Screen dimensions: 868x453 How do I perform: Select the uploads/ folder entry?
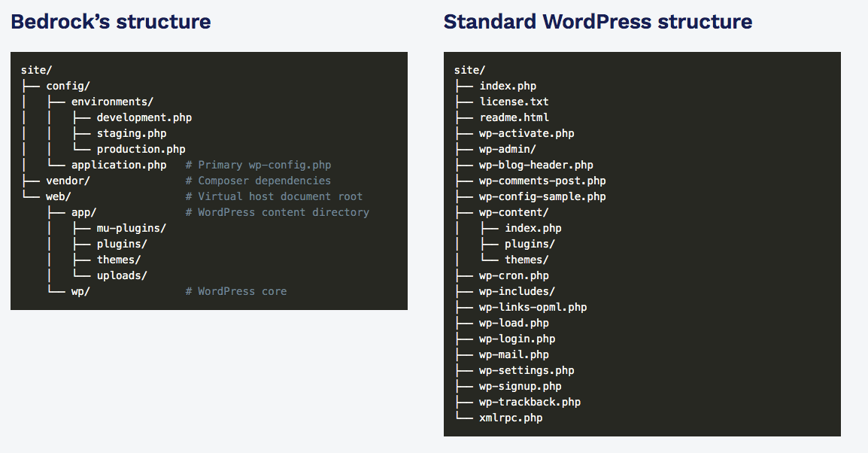point(122,275)
